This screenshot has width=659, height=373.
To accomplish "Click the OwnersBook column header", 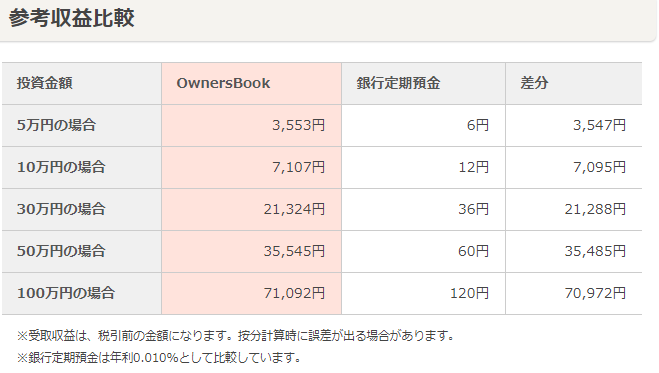I will [x=223, y=83].
